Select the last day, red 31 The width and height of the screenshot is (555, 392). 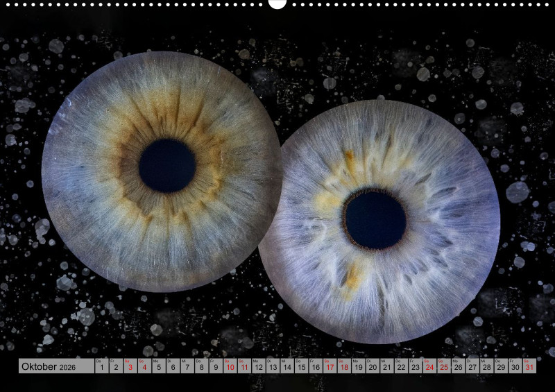coord(530,366)
